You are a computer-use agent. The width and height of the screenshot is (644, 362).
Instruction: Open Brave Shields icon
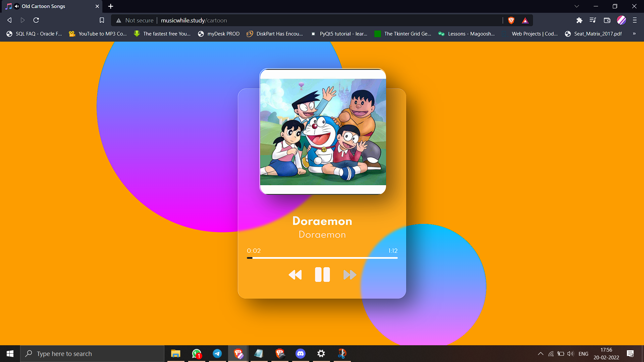[511, 20]
